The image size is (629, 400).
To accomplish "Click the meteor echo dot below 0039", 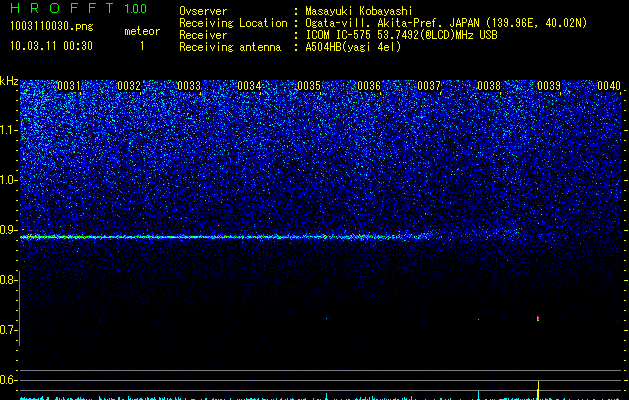I will click(x=538, y=319).
